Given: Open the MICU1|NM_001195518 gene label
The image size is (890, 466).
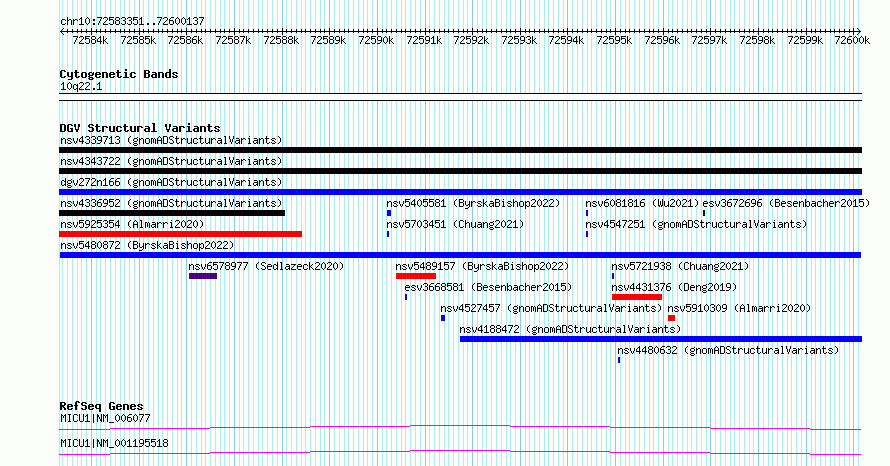Looking at the screenshot, I should (x=114, y=443).
